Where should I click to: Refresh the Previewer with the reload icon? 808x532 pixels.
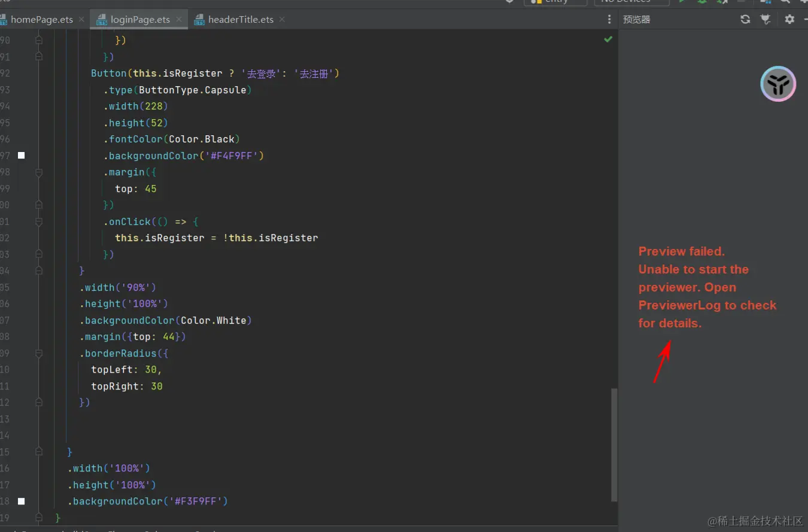pyautogui.click(x=745, y=19)
